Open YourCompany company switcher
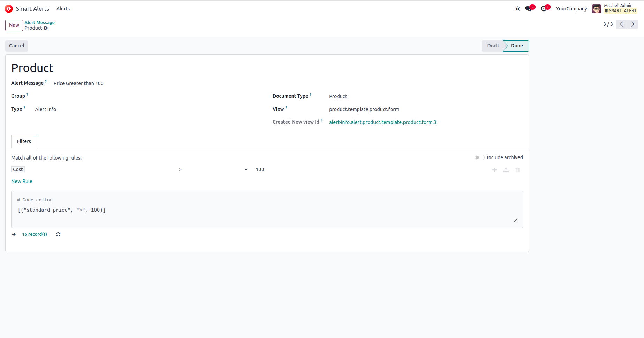This screenshot has height=338, width=644. point(571,9)
